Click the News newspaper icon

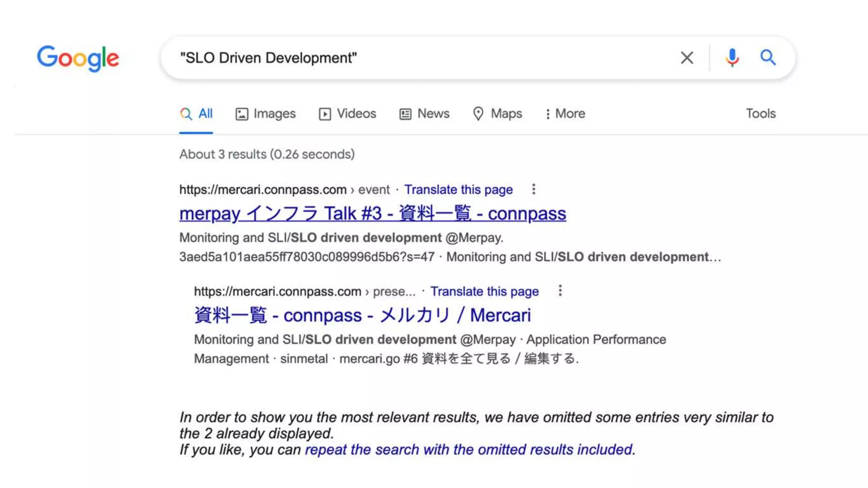point(405,114)
